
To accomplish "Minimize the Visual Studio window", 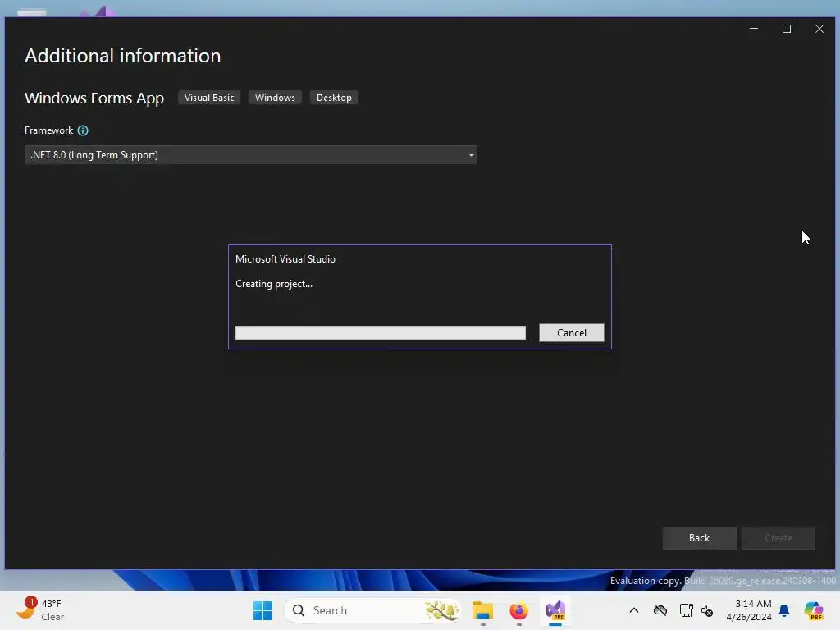I will 754,29.
